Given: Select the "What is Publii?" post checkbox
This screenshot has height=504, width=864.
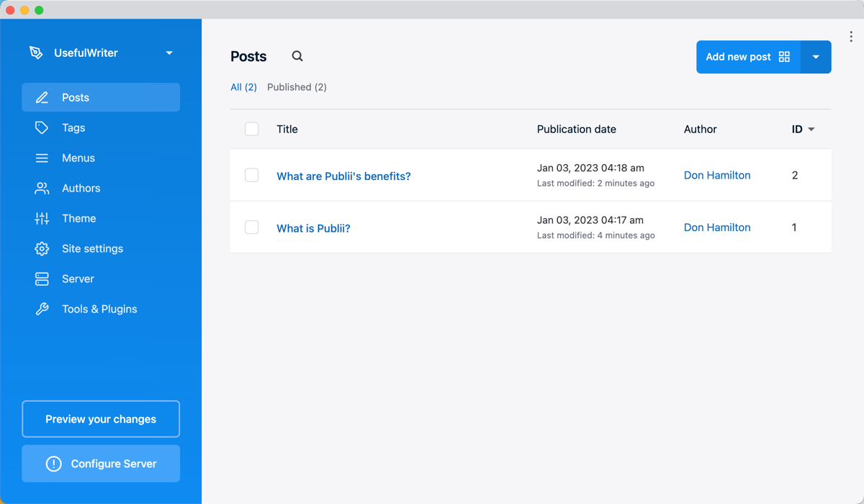Looking at the screenshot, I should (x=251, y=227).
